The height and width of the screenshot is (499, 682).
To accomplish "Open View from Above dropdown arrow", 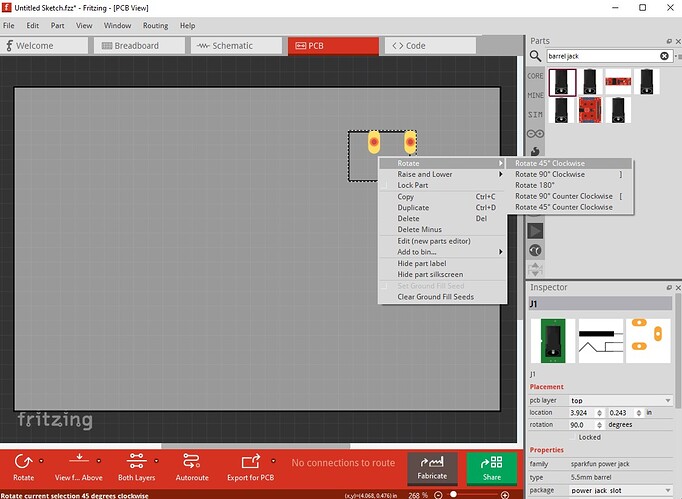I will click(99, 461).
